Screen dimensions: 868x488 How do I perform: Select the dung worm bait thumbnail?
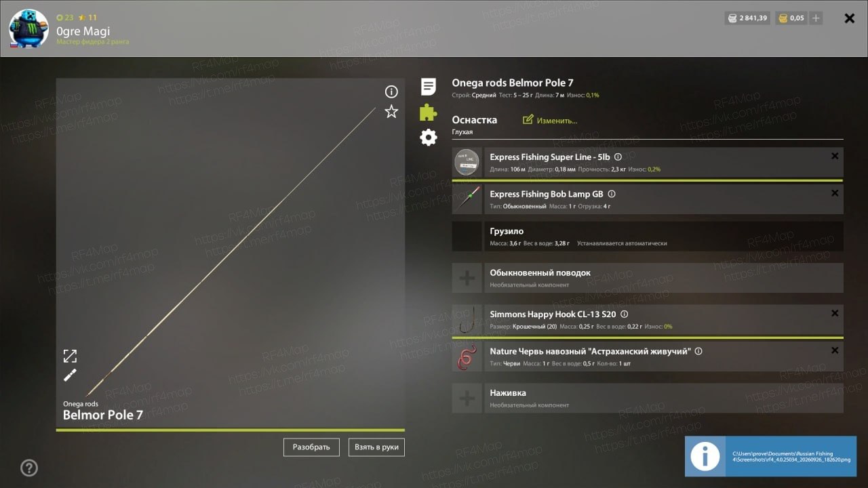pyautogui.click(x=467, y=357)
